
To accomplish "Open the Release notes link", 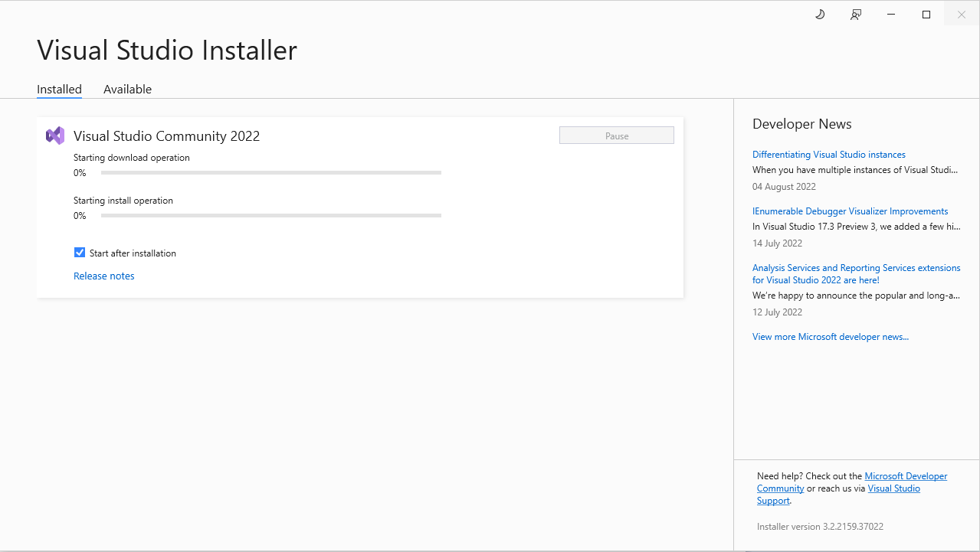I will pos(104,276).
